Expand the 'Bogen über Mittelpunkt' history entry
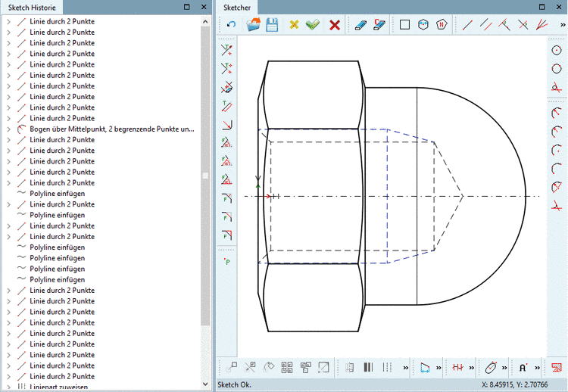Screen dimensions: 568x392 (8, 129)
